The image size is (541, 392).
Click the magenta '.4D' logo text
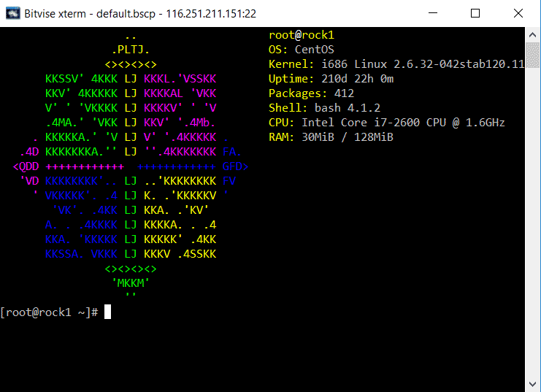click(29, 152)
